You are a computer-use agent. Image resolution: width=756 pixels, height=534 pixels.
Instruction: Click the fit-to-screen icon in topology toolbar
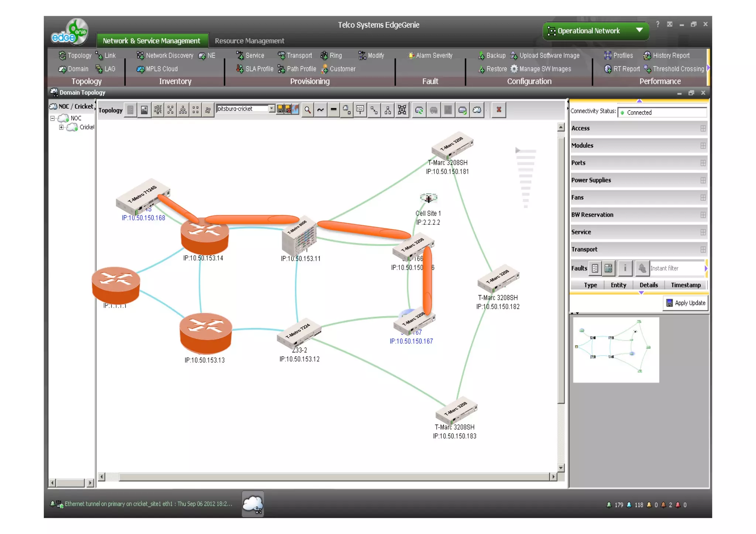point(402,110)
